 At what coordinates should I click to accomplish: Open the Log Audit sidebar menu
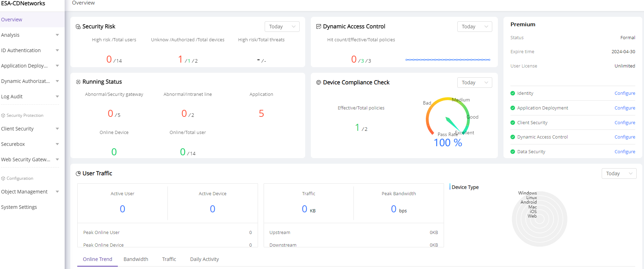[x=32, y=97]
